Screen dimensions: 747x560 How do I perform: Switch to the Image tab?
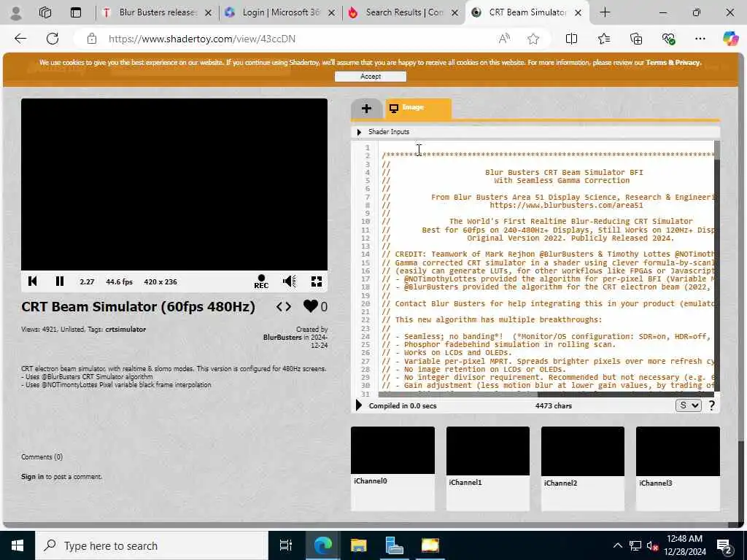click(x=418, y=108)
